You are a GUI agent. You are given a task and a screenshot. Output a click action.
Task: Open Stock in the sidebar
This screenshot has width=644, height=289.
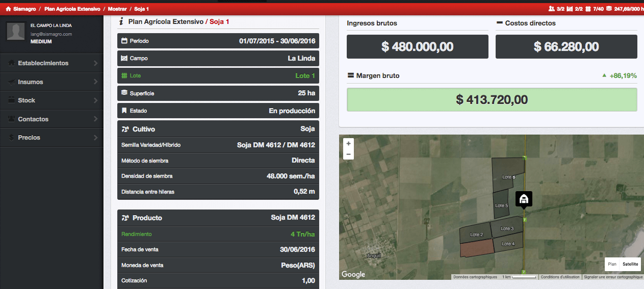(x=51, y=100)
